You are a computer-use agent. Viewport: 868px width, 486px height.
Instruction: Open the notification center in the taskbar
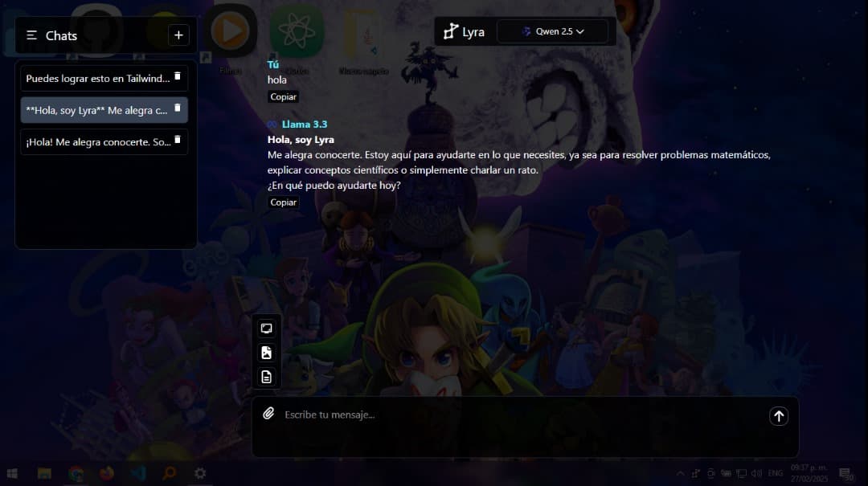point(845,474)
